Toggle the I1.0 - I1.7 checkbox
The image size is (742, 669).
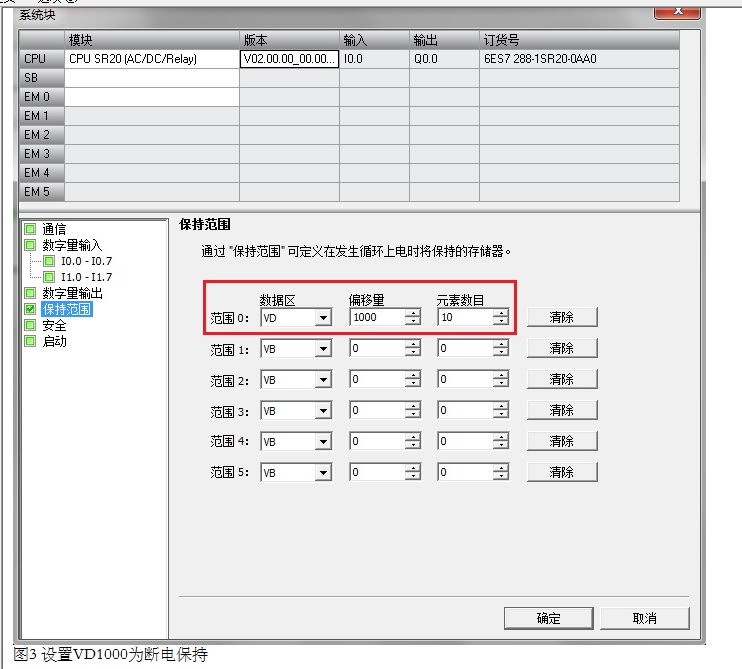click(49, 277)
